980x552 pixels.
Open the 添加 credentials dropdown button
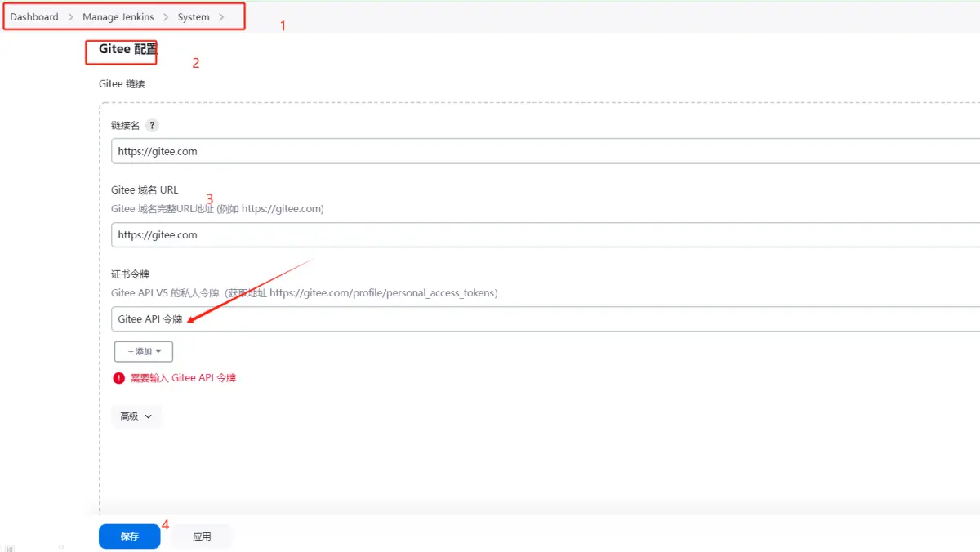pos(144,351)
